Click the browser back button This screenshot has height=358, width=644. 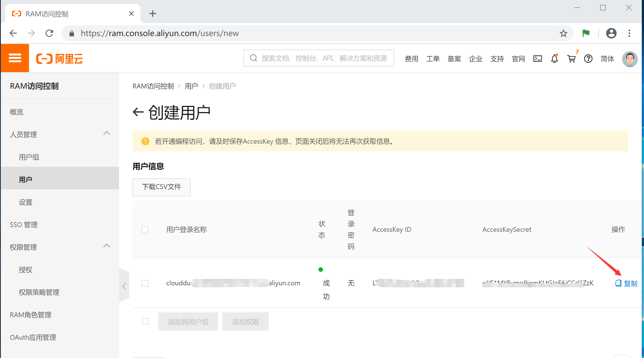tap(13, 33)
